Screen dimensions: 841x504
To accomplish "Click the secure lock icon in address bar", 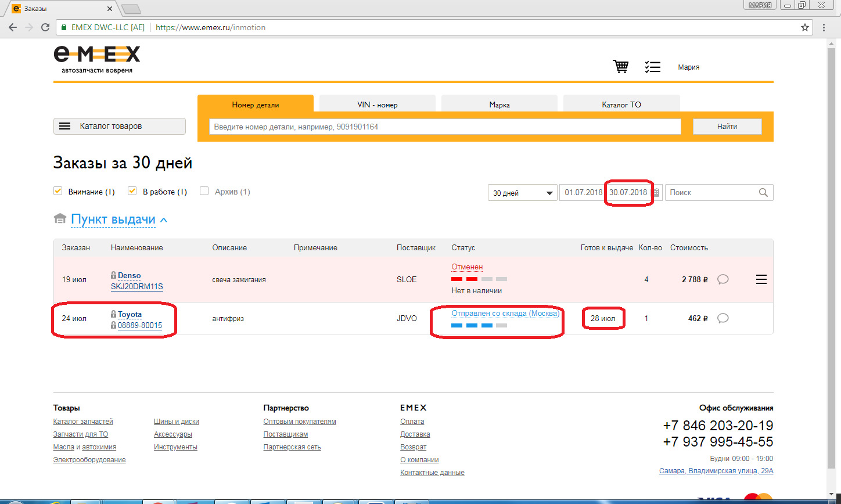I will [x=64, y=27].
